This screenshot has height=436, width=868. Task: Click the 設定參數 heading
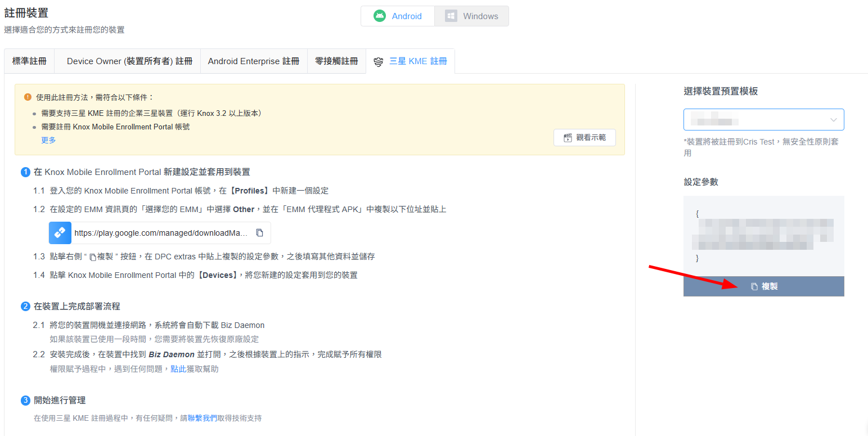click(701, 182)
